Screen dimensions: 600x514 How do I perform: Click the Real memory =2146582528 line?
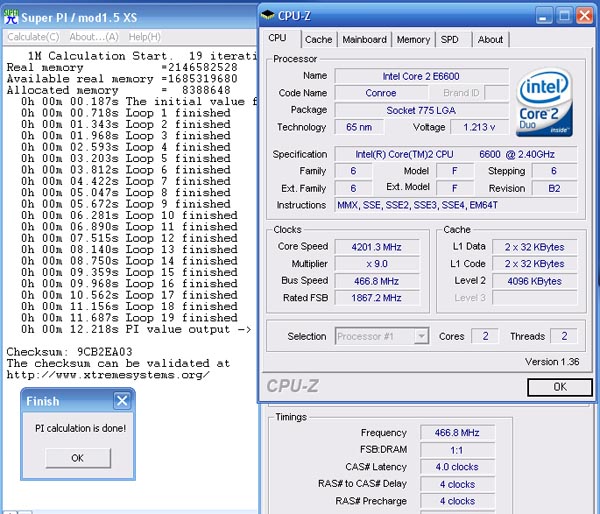pos(122,67)
